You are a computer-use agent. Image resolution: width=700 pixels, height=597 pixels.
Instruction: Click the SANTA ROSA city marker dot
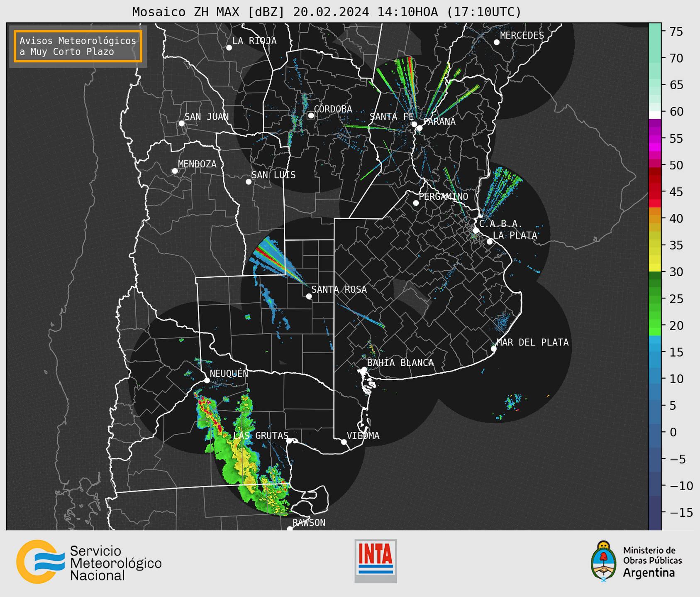click(309, 296)
